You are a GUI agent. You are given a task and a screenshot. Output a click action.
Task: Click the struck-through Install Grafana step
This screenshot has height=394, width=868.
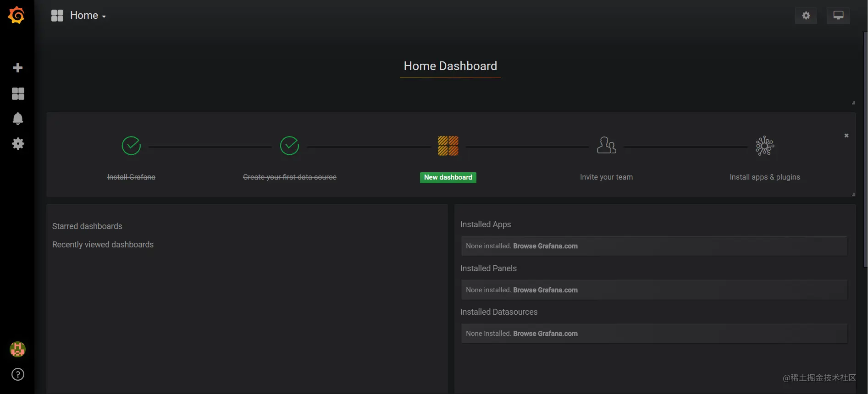pos(131,177)
